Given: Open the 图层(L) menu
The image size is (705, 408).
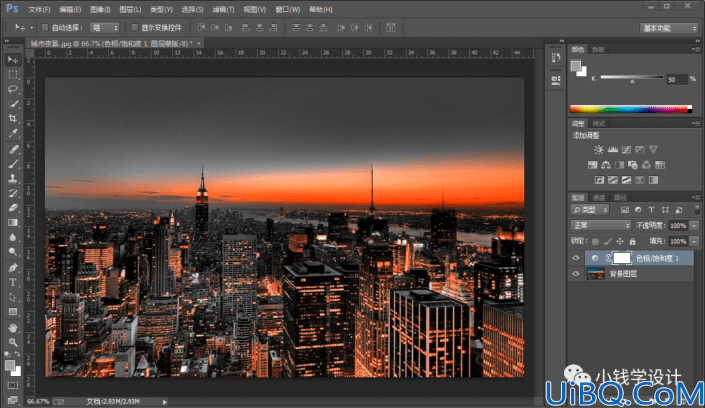Looking at the screenshot, I should [130, 9].
